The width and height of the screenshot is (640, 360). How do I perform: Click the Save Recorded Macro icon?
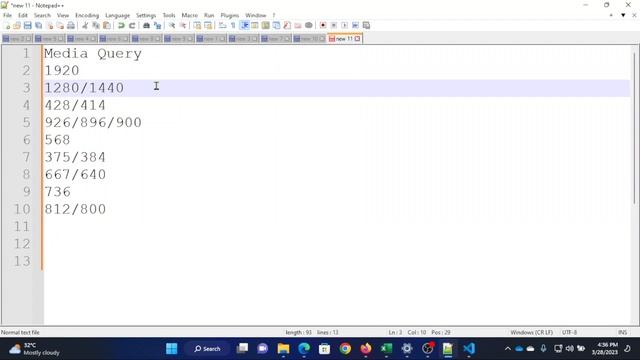pyautogui.click(x=366, y=26)
